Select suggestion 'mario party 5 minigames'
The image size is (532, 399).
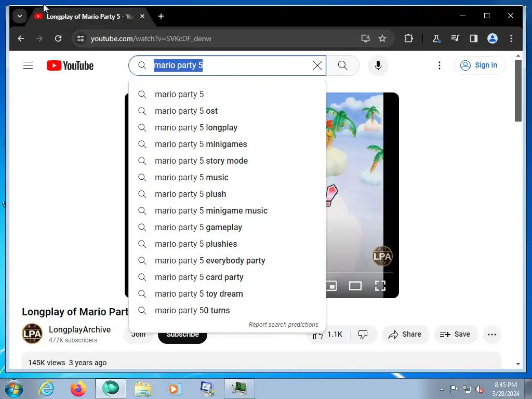[228, 144]
